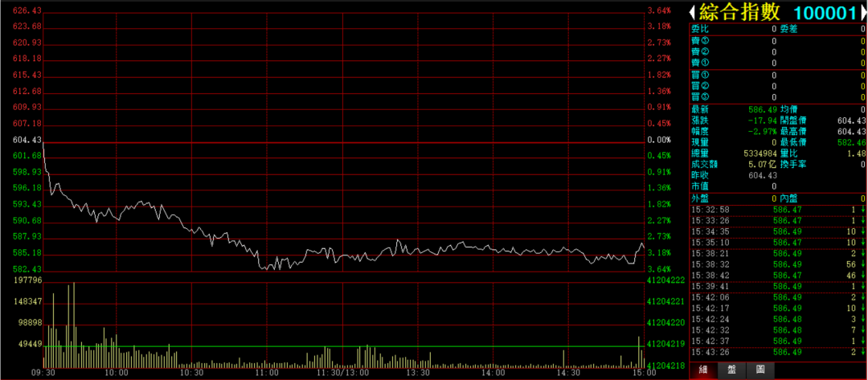Select the 內盤 label
The image size is (868, 380).
point(788,198)
